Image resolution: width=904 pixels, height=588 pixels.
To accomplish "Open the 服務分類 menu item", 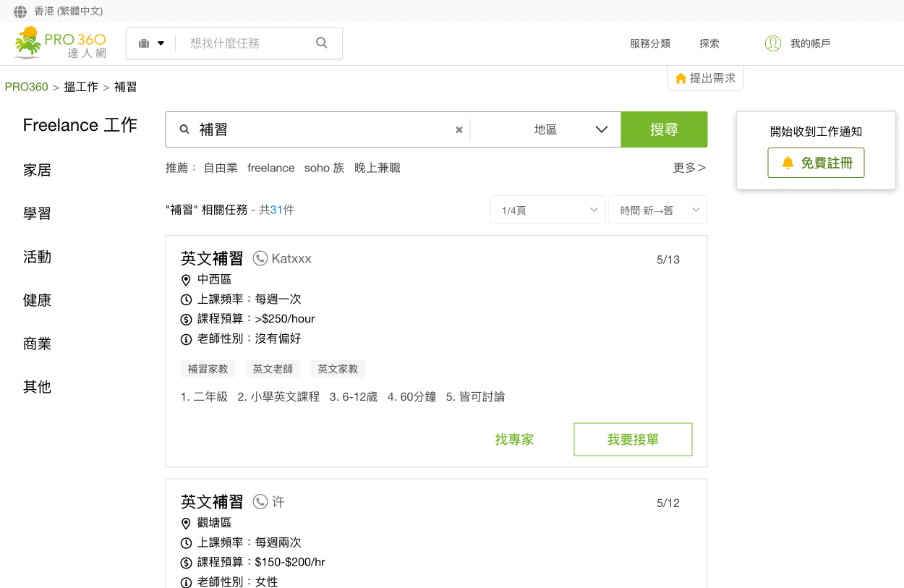I will [x=649, y=43].
